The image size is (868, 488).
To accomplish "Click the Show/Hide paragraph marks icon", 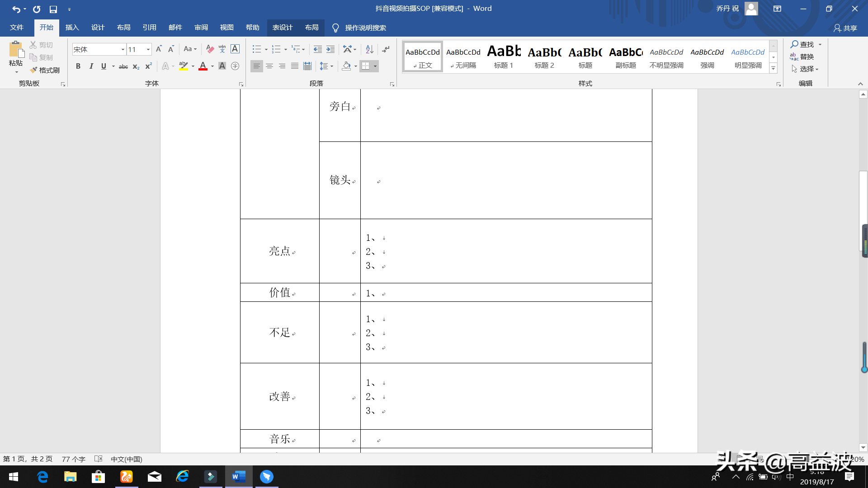I will pos(385,49).
